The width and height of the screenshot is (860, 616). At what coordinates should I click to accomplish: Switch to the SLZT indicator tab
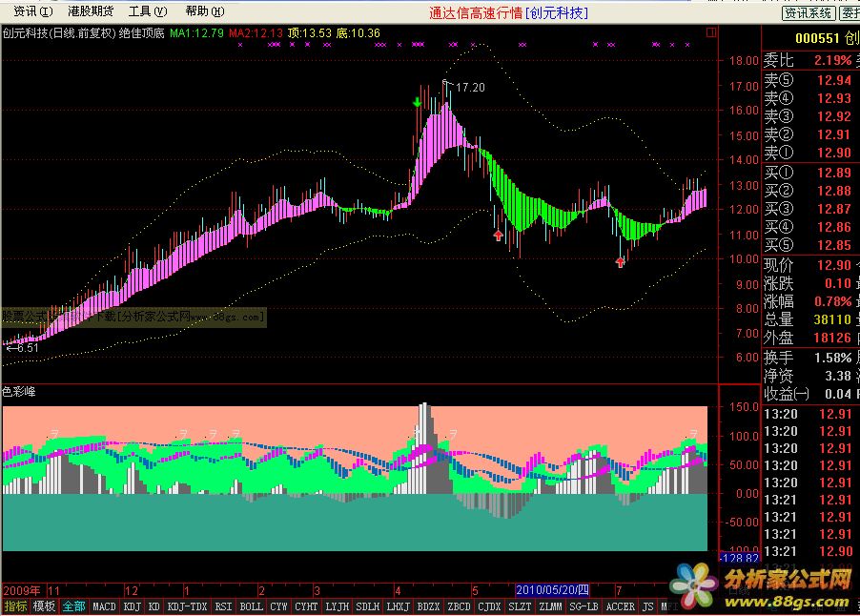(x=520, y=606)
